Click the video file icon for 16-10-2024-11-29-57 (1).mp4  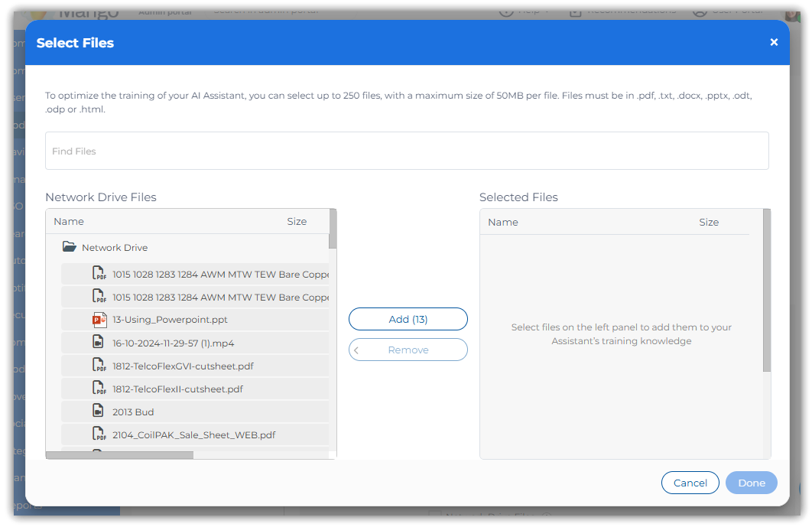point(99,343)
